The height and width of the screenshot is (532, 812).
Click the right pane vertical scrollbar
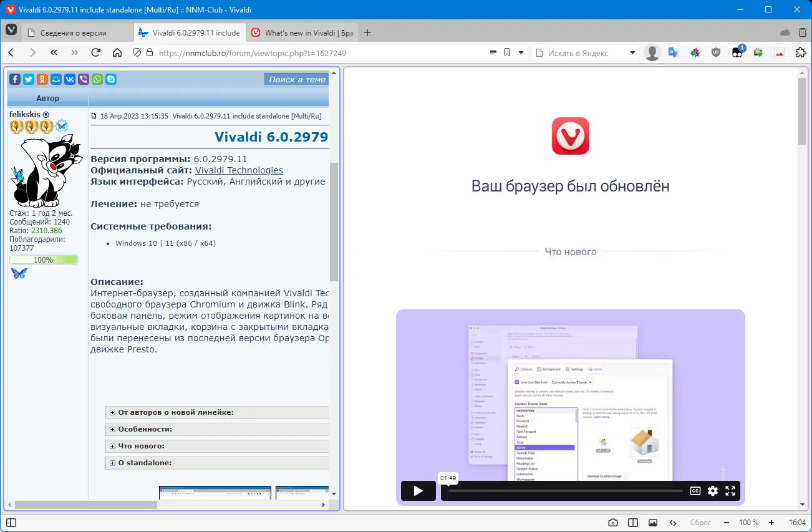tap(803, 111)
